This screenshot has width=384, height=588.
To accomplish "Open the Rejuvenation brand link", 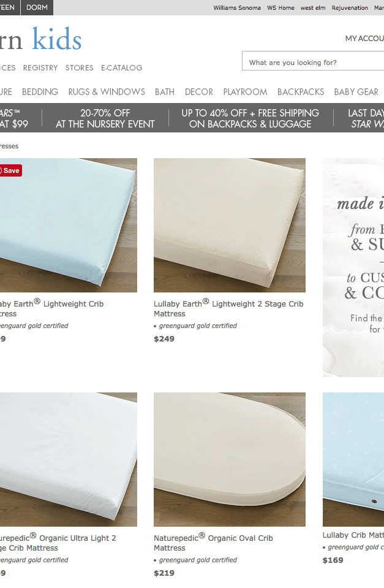I will (x=350, y=7).
